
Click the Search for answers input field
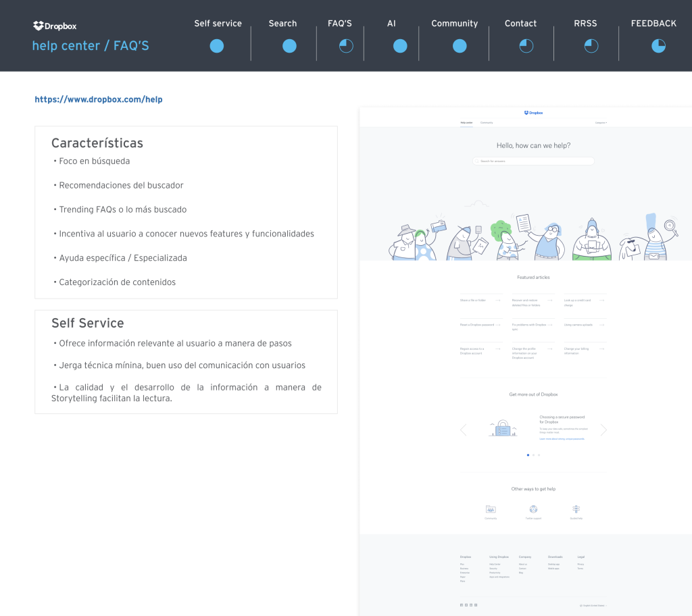(534, 161)
